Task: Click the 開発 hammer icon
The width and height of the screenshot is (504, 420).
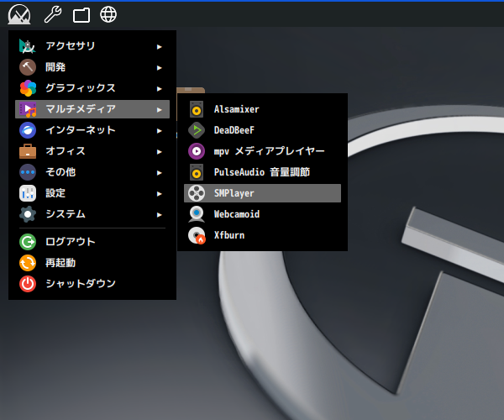Action: (x=28, y=67)
